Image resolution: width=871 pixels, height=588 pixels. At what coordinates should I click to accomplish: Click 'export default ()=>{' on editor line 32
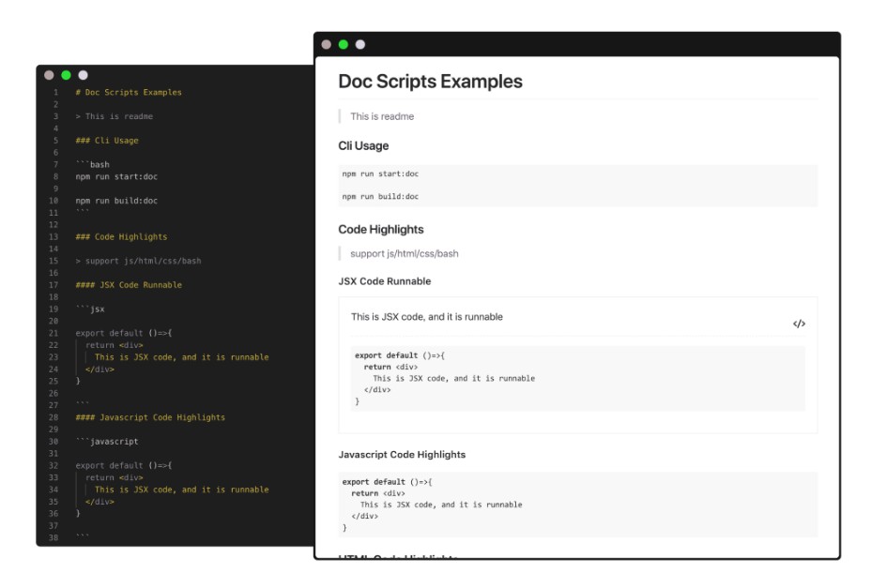click(x=123, y=466)
